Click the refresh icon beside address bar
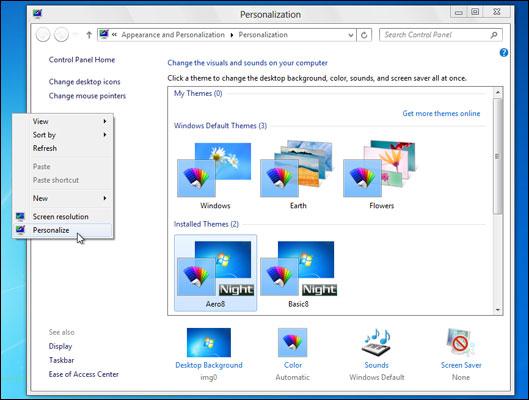 364,35
